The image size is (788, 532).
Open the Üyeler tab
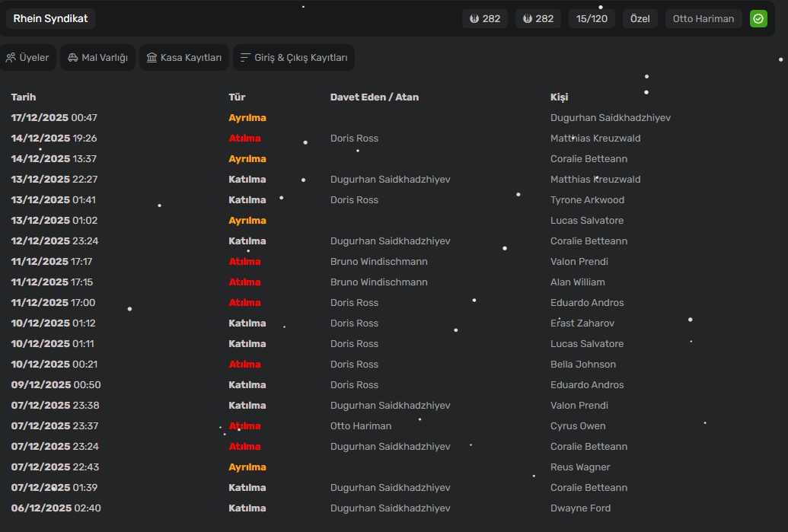tap(27, 58)
